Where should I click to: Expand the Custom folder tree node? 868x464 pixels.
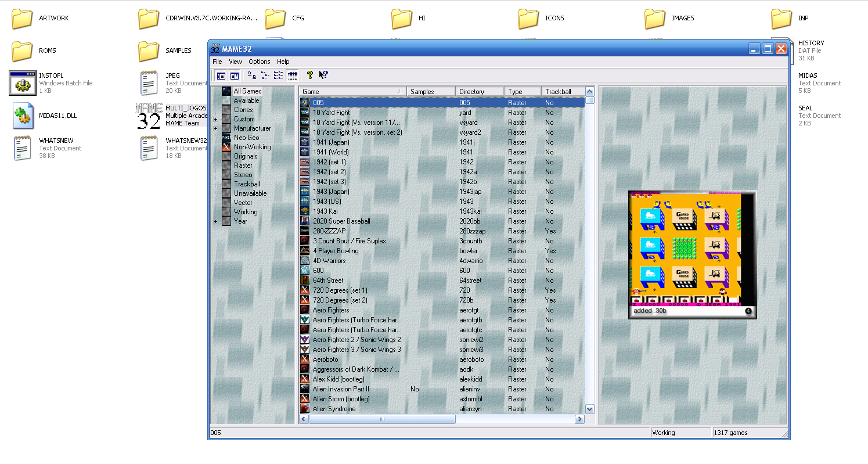click(x=216, y=119)
